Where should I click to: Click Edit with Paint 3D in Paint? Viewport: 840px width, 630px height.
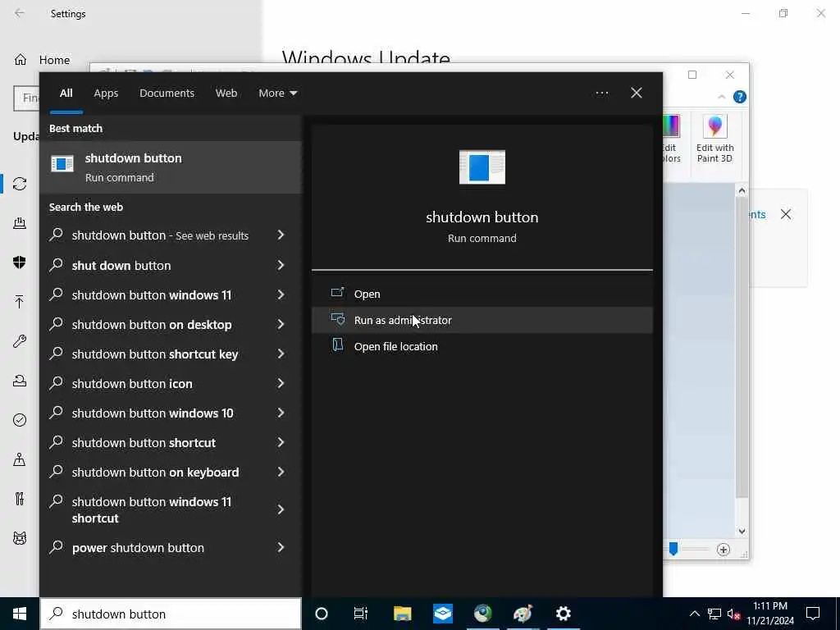tap(714, 140)
